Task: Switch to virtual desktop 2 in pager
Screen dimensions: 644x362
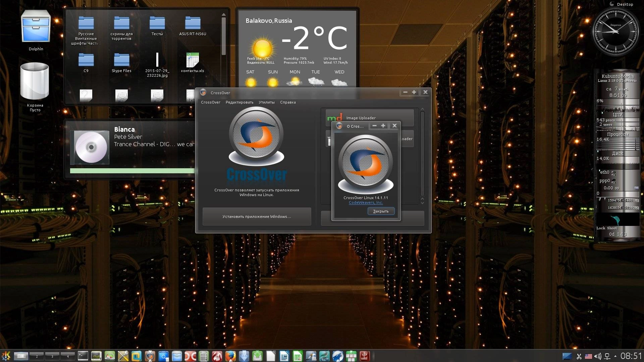Action: (x=37, y=356)
